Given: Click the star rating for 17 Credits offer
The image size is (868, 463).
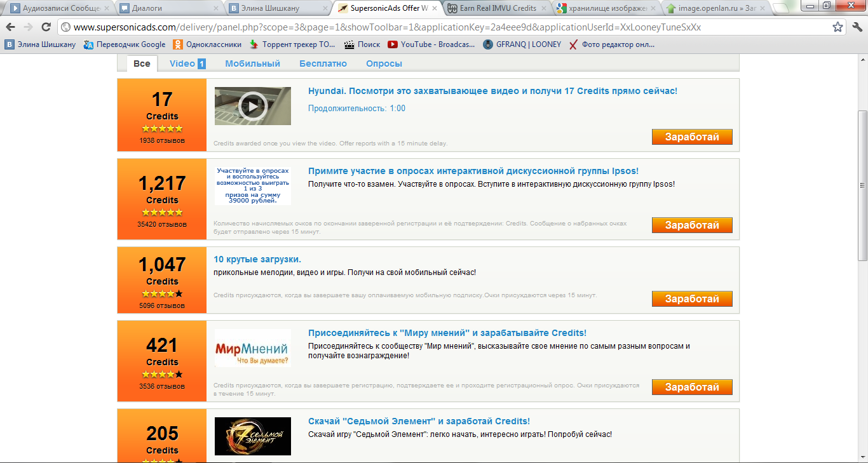Looking at the screenshot, I should click(162, 128).
